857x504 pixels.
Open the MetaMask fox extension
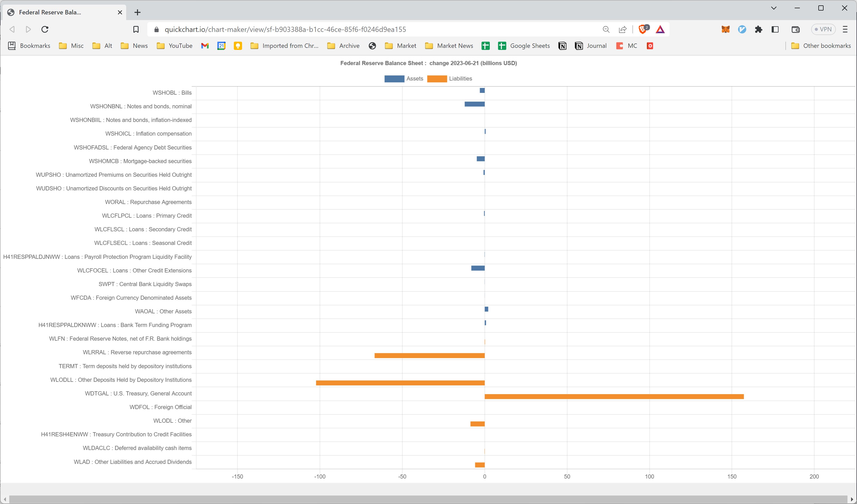point(725,29)
